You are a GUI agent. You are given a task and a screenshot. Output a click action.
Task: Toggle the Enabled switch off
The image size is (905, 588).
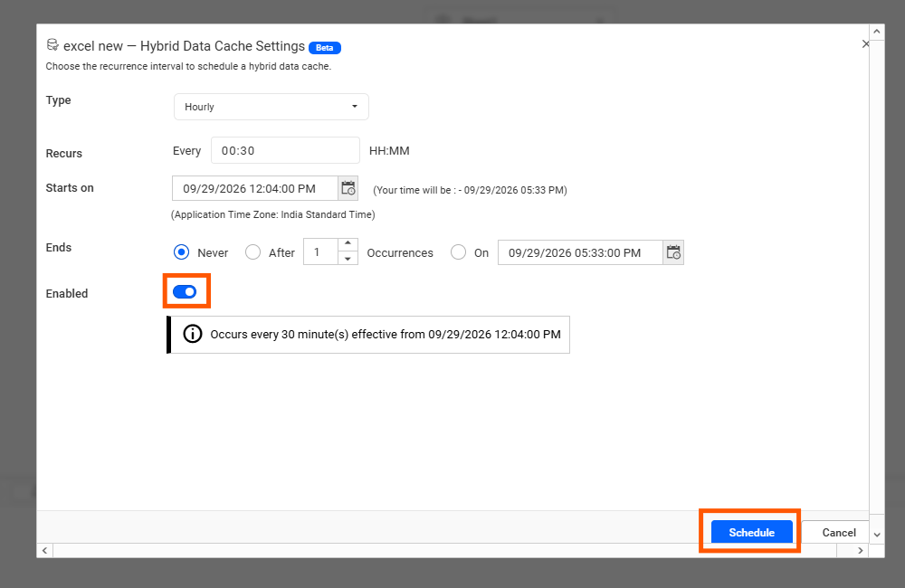point(185,292)
